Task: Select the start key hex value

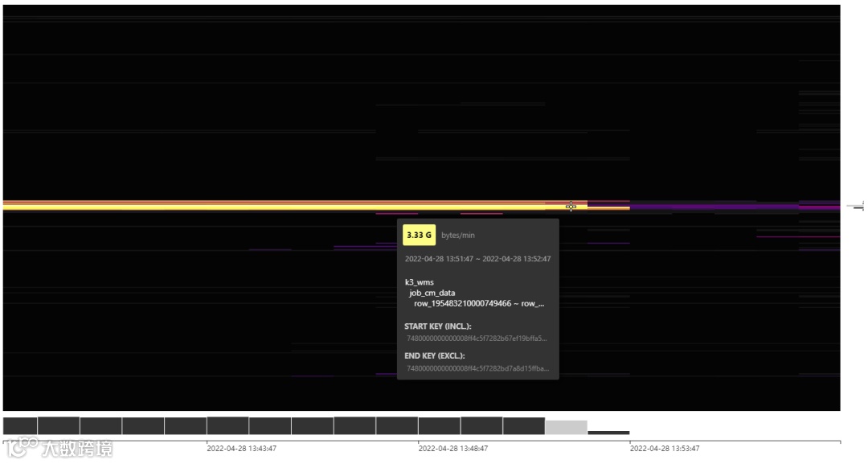Action: click(477, 339)
